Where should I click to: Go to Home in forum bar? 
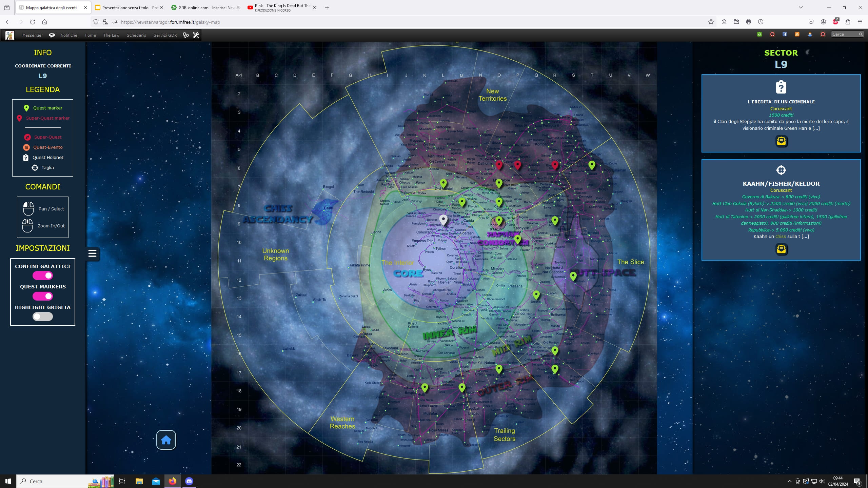[90, 35]
